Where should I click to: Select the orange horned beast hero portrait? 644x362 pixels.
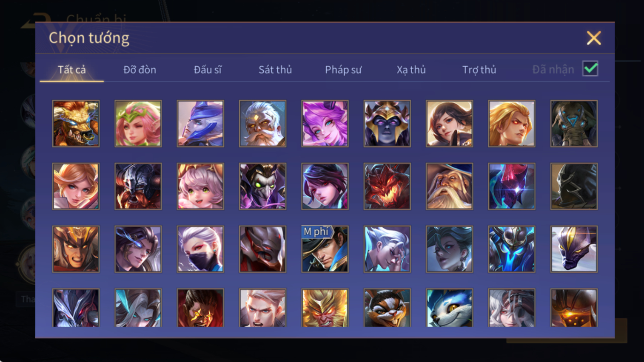pos(76,124)
